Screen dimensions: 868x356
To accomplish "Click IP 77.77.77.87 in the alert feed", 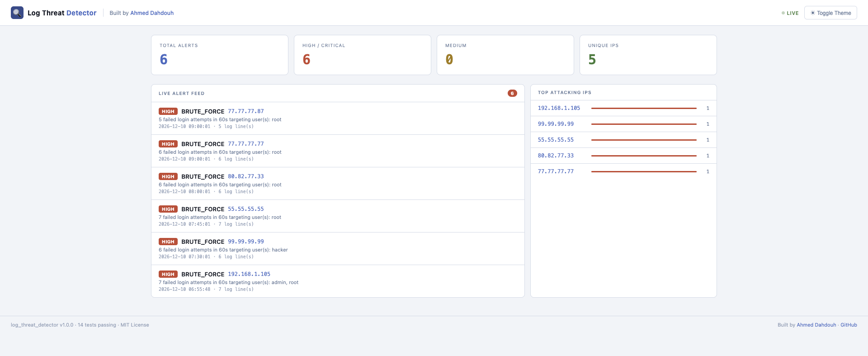I will 246,111.
